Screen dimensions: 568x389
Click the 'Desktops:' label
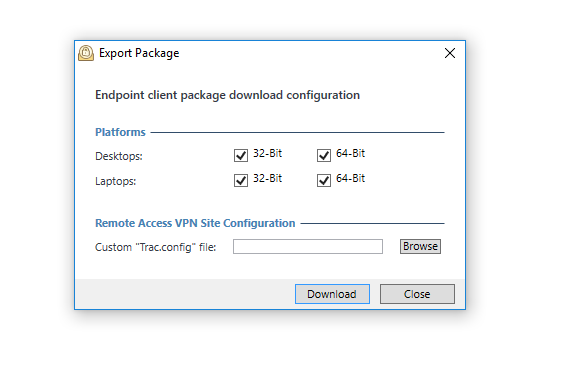[x=119, y=156]
